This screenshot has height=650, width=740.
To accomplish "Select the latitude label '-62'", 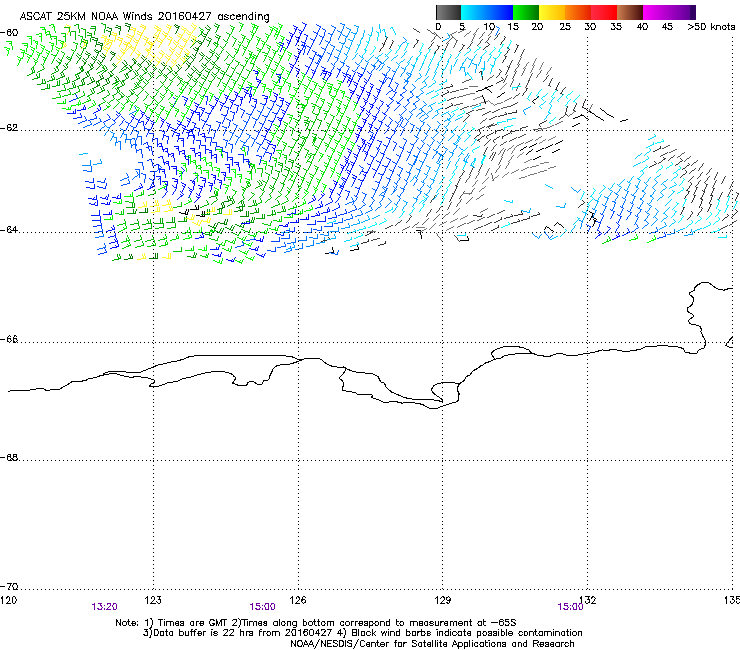I will [x=9, y=128].
